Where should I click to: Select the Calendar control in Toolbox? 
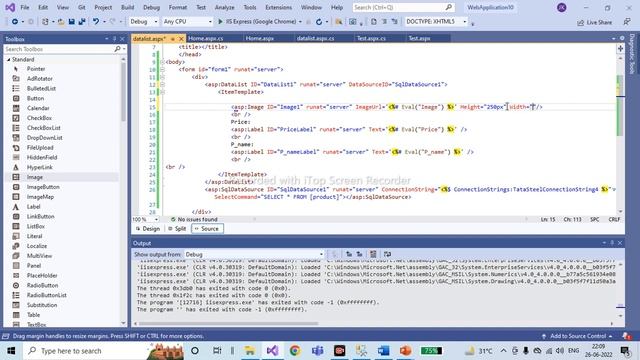[x=38, y=108]
